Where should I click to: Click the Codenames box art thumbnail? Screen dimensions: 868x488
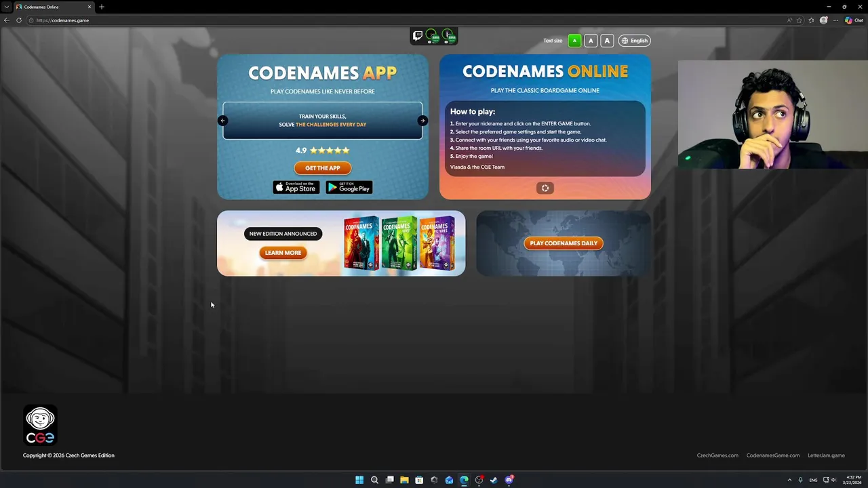[361, 243]
